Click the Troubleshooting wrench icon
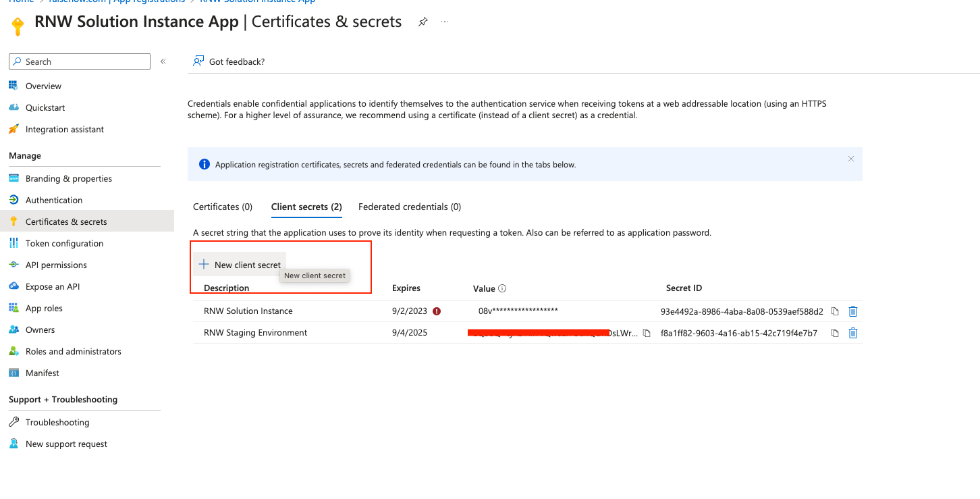This screenshot has width=980, height=499. tap(13, 422)
